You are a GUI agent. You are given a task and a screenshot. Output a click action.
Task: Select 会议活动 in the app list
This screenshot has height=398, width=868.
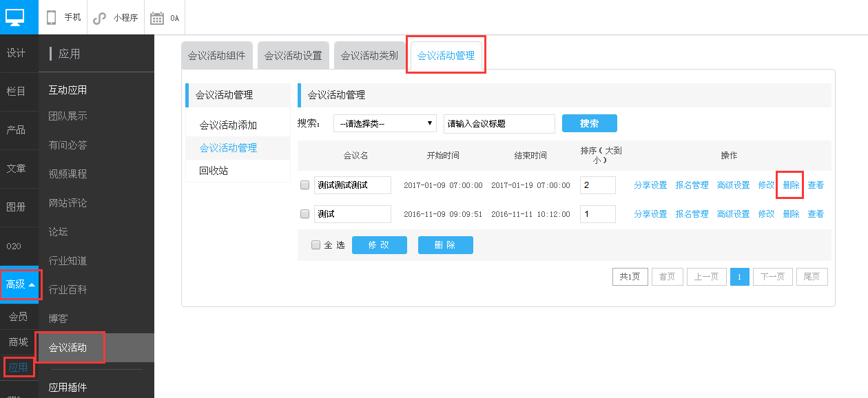[x=96, y=348]
